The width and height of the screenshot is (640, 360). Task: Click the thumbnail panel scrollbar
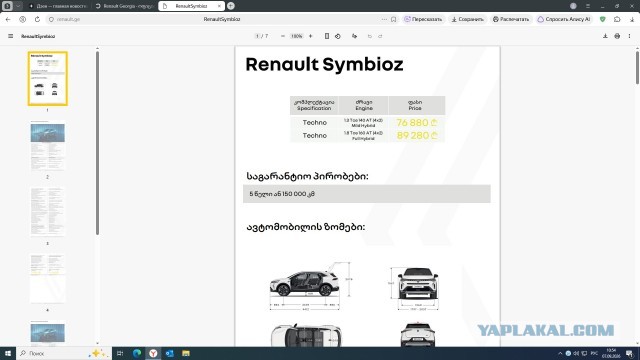pos(97,143)
